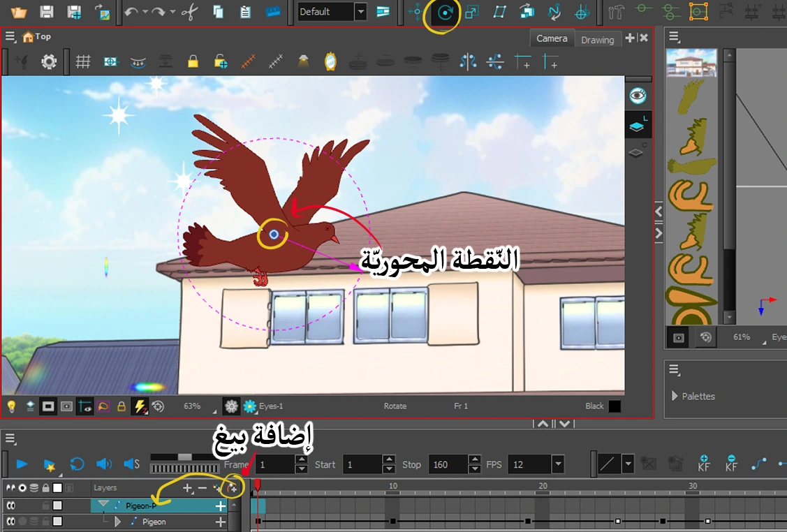Click the white color swatch on Pigeon-P layer
The height and width of the screenshot is (532, 787).
58,505
